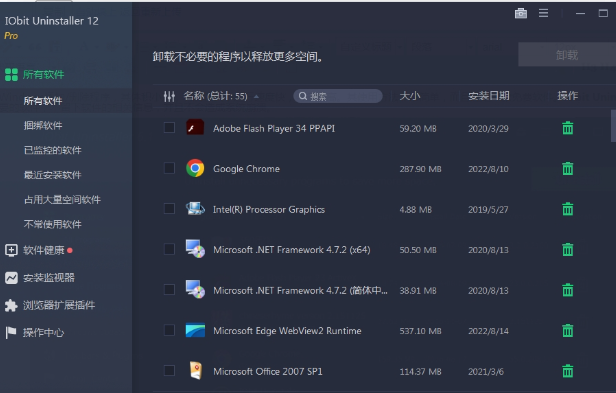
Task: Click trash icon for Adobe Flash Player
Action: click(568, 128)
